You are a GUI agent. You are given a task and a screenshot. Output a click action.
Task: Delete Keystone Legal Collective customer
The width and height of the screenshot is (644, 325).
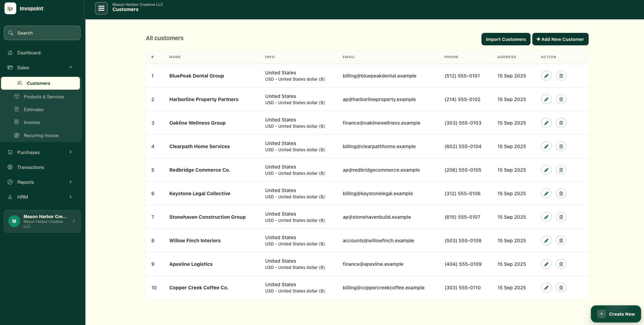(x=561, y=193)
